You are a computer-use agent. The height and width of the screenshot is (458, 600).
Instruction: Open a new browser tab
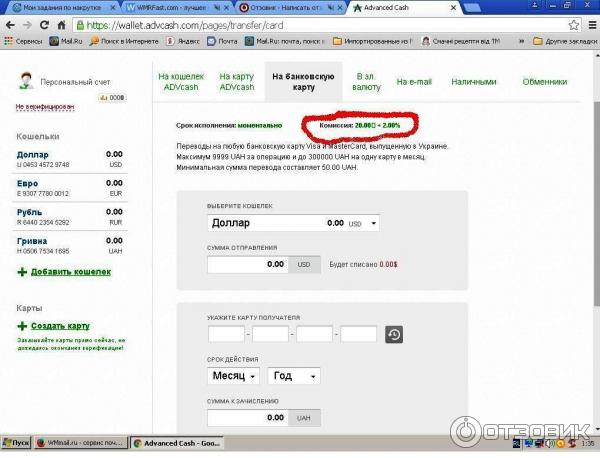471,7
